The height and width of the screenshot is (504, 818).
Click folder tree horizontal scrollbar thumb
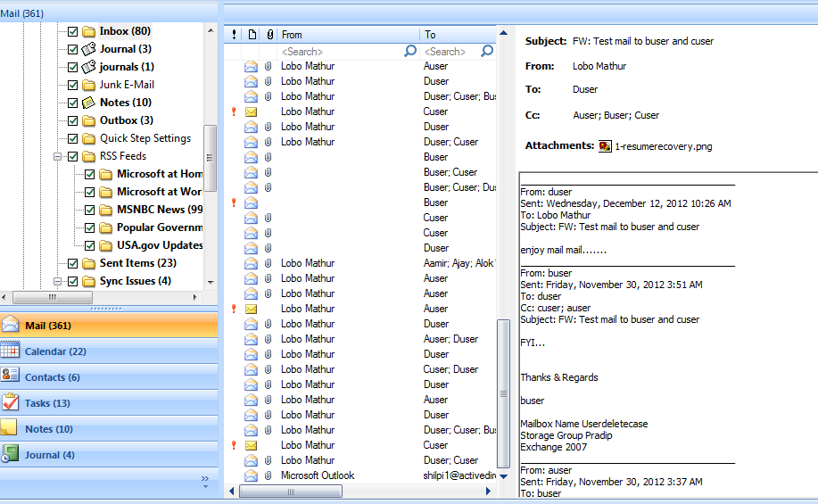52,297
